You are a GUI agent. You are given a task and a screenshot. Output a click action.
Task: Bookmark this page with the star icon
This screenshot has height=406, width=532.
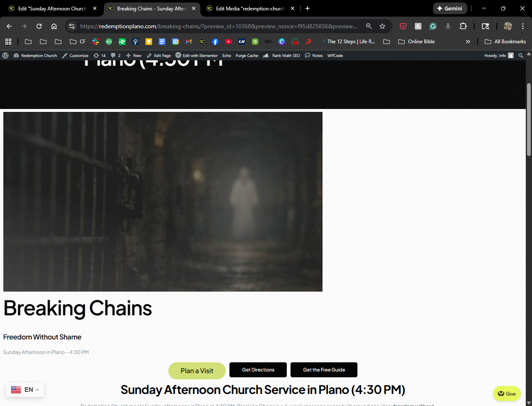382,26
